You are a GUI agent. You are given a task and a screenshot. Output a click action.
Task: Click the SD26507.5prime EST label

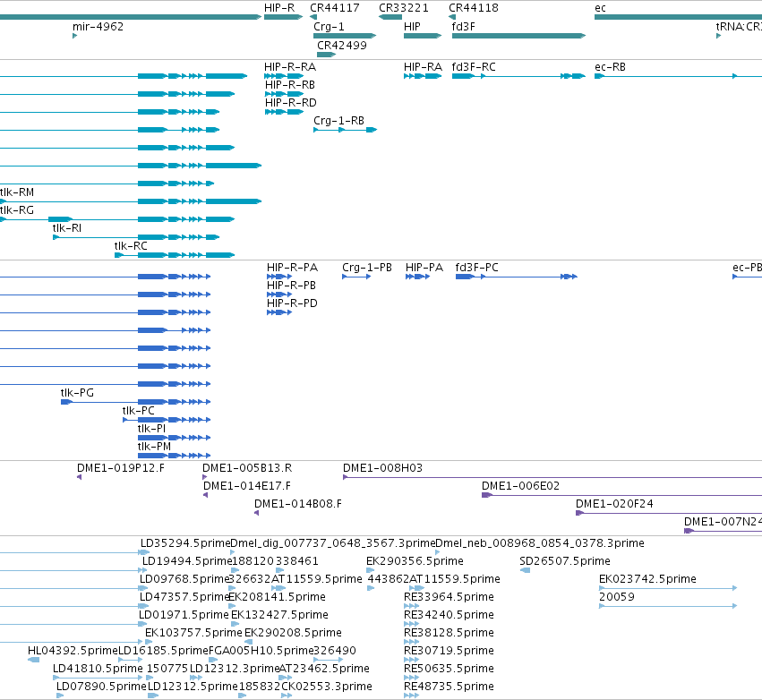(x=565, y=561)
